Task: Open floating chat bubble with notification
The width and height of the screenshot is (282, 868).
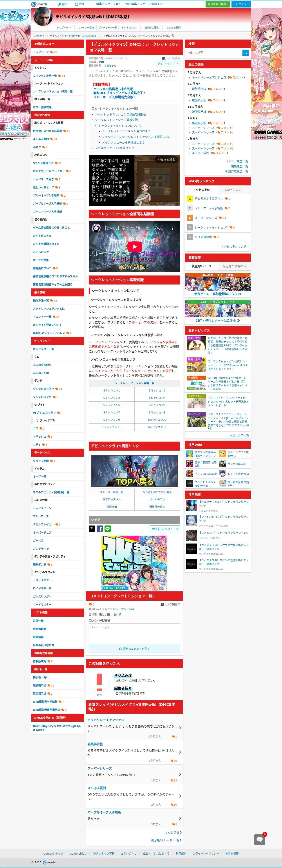Action: 259,839
